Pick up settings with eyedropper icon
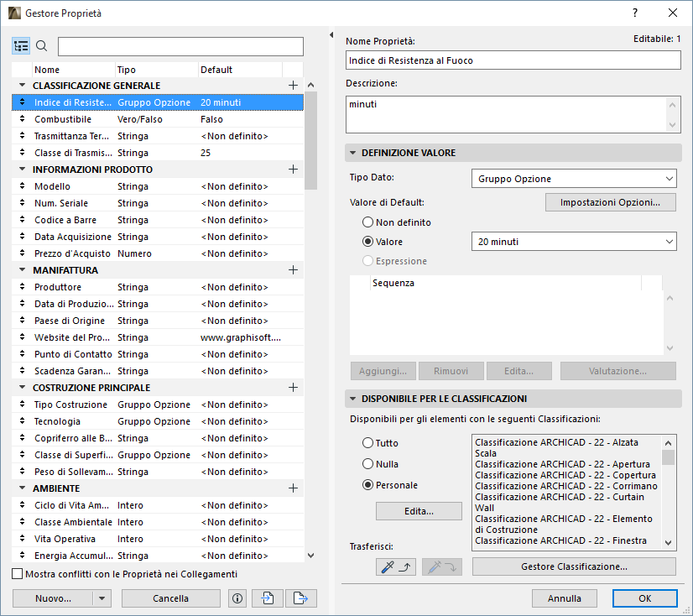The image size is (693, 616). (396, 567)
